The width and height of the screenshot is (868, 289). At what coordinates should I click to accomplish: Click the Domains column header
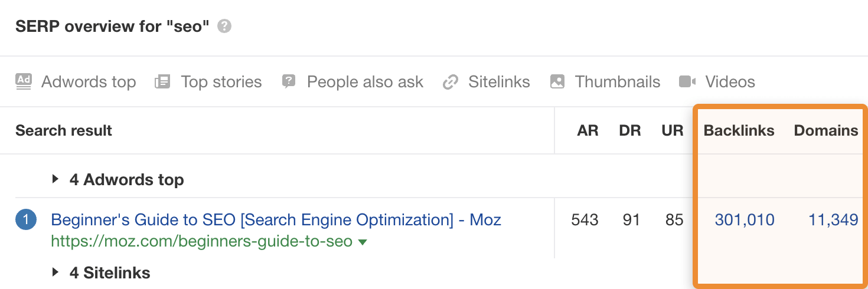point(825,130)
